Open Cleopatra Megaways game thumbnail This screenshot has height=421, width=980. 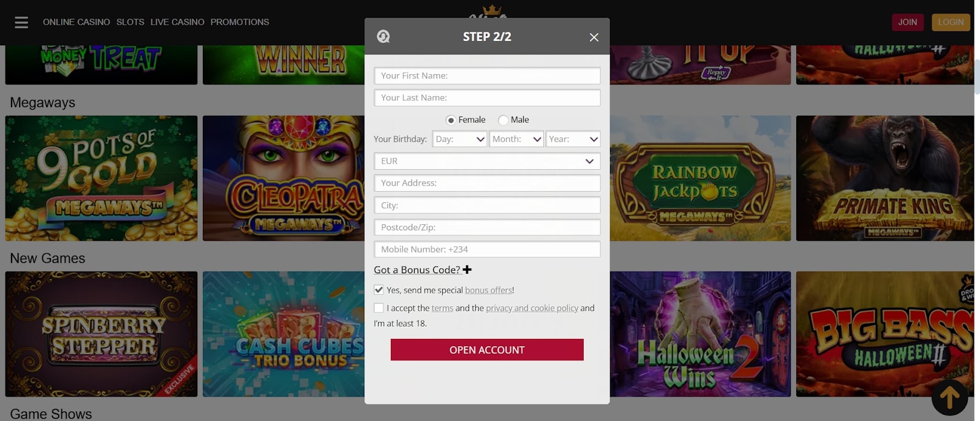tap(284, 178)
